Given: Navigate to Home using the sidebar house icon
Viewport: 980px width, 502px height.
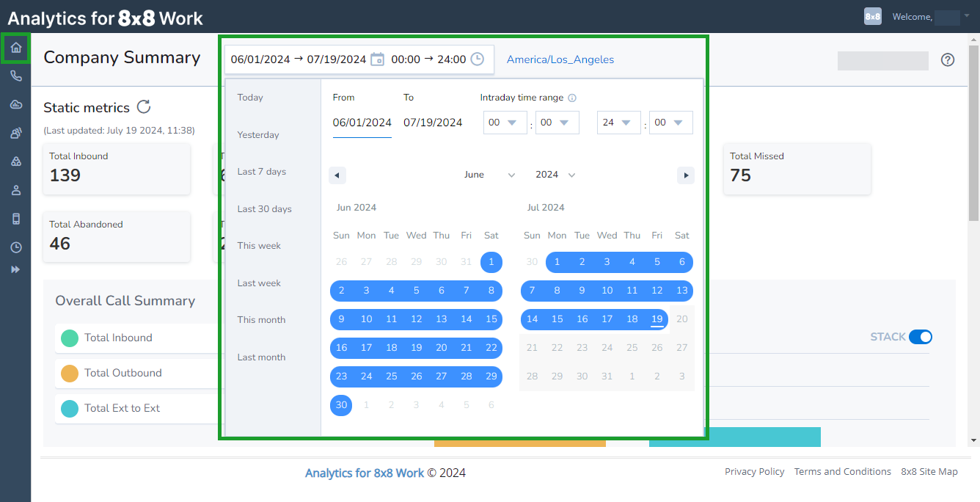Looking at the screenshot, I should (15, 48).
